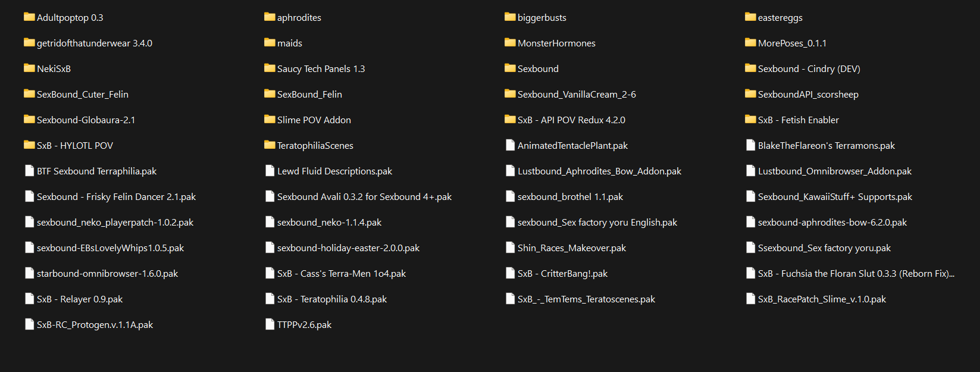Screen dimensions: 980x372
Task: Select the 'SxB_-_TemTems_Teratoscenes.pak' file name
Action: (x=587, y=299)
